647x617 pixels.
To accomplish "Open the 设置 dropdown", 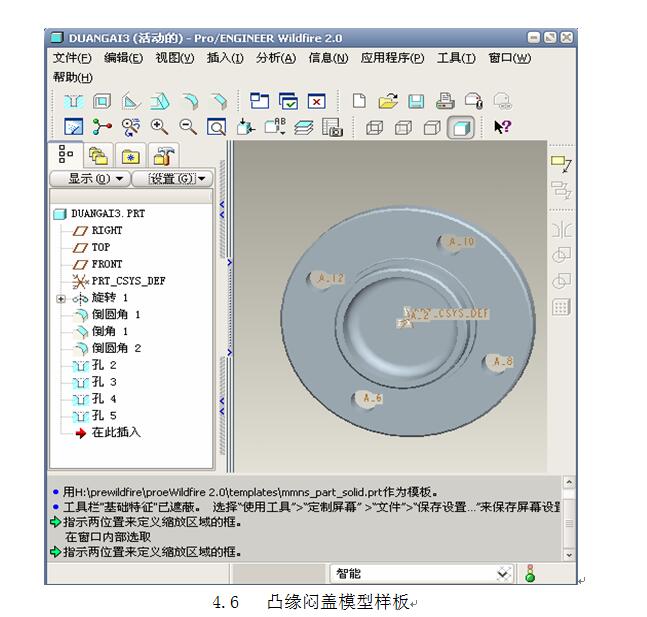I will click(172, 179).
